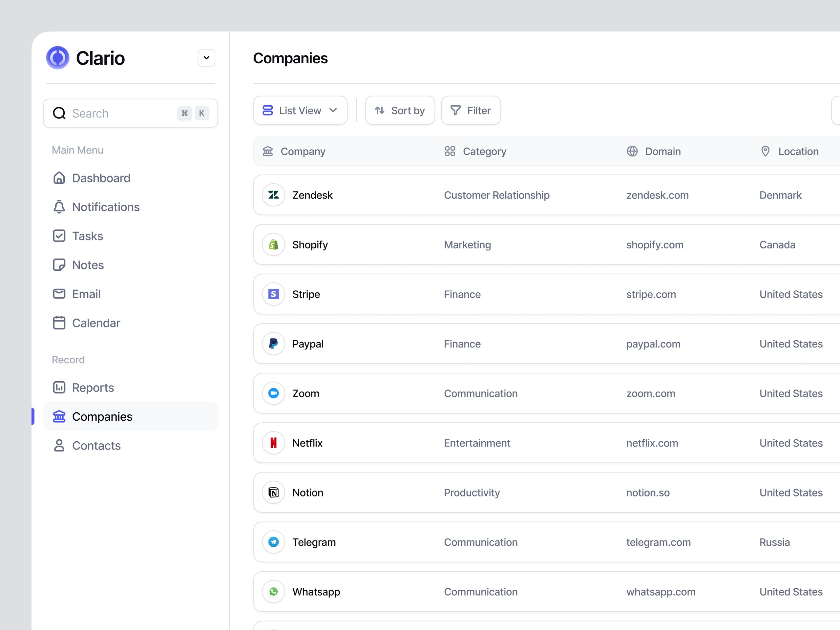The width and height of the screenshot is (840, 630).
Task: Click the Domain column header
Action: click(653, 152)
